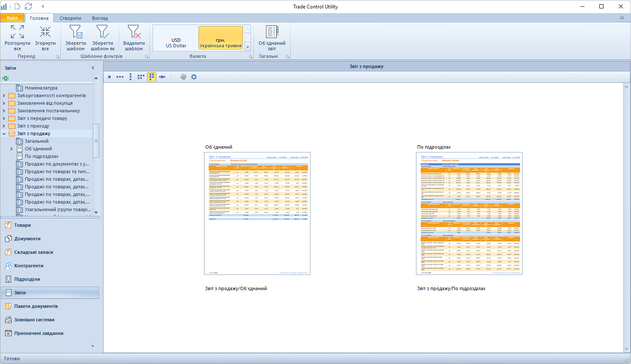Open the Контрагенти navigation section
The height and width of the screenshot is (364, 631).
tap(29, 266)
